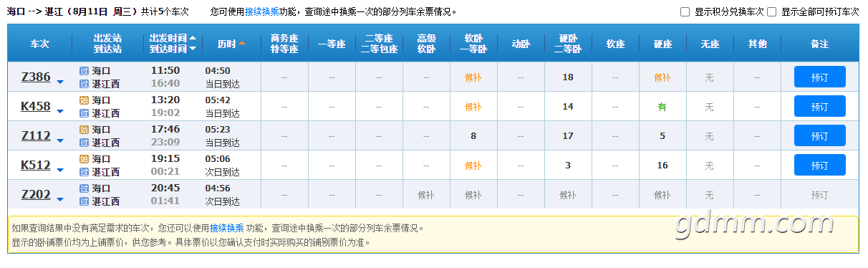Click Z112 硬座 availability 5
This screenshot has height=268, width=868.
tap(662, 136)
